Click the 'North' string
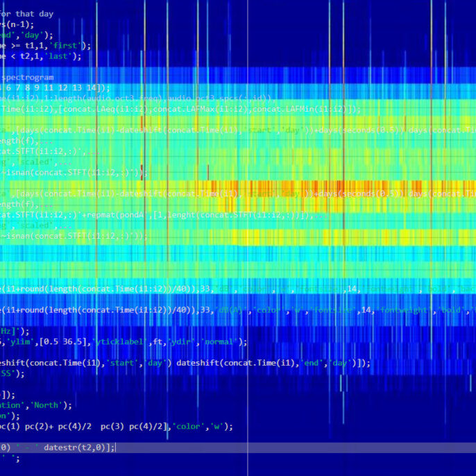Viewport: 476px width, 476px height. tap(46, 405)
